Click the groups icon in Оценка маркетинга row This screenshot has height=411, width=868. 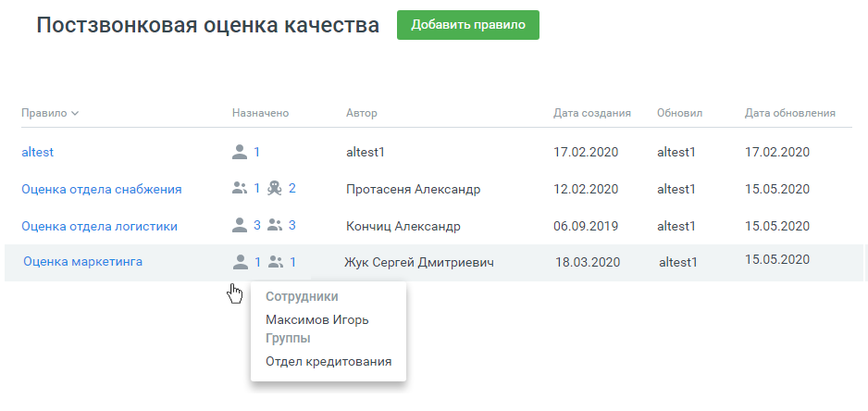pyautogui.click(x=276, y=262)
